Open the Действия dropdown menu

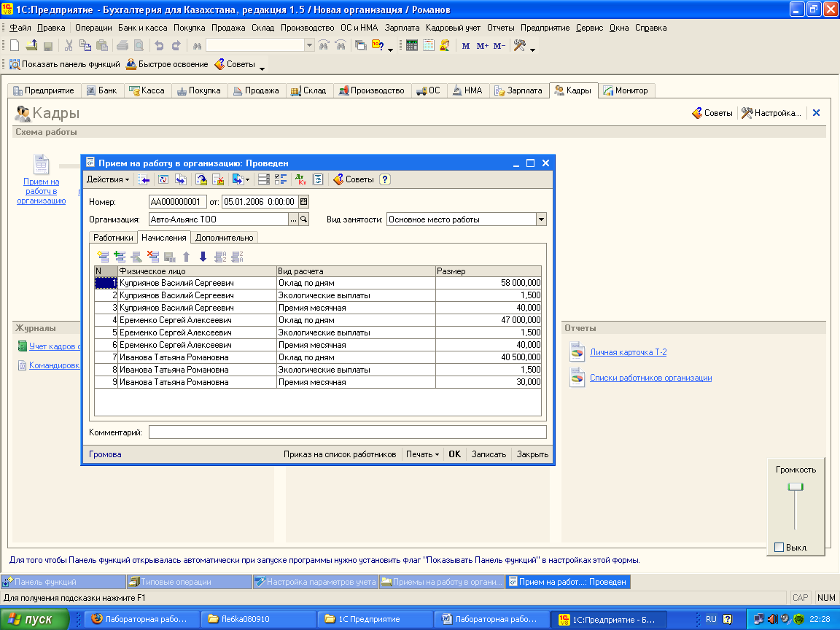tap(108, 179)
